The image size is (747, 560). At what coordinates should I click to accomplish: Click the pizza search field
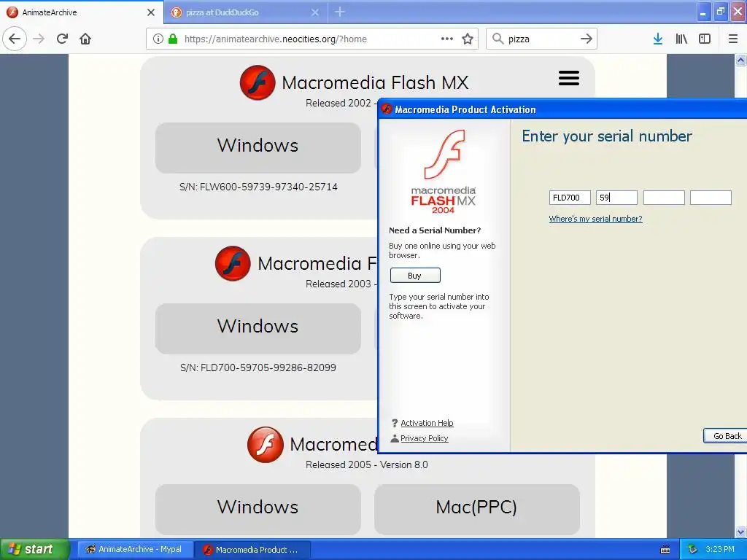[541, 39]
